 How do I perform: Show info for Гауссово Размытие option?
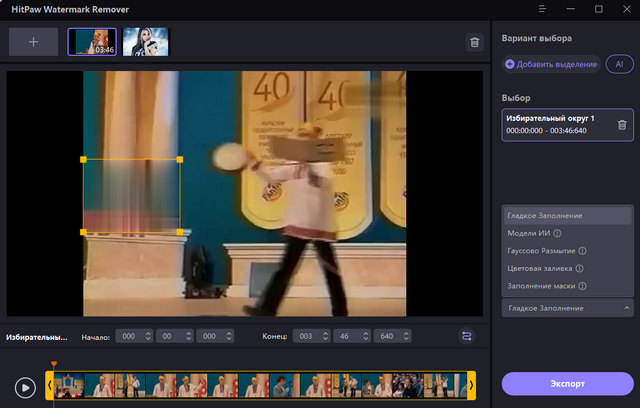[x=581, y=251]
